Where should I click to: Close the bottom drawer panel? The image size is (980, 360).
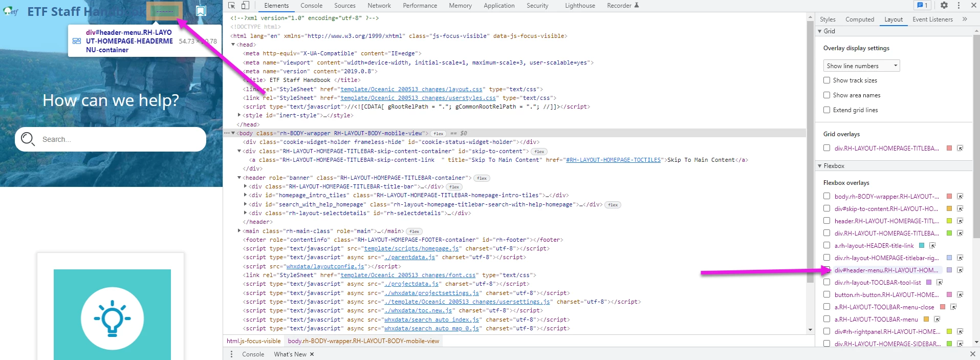click(x=972, y=354)
